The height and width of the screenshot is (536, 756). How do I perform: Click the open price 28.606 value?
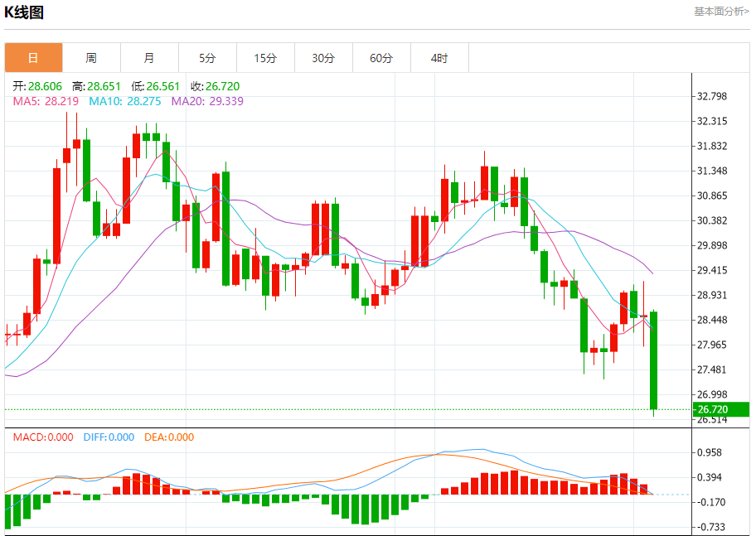pos(45,86)
